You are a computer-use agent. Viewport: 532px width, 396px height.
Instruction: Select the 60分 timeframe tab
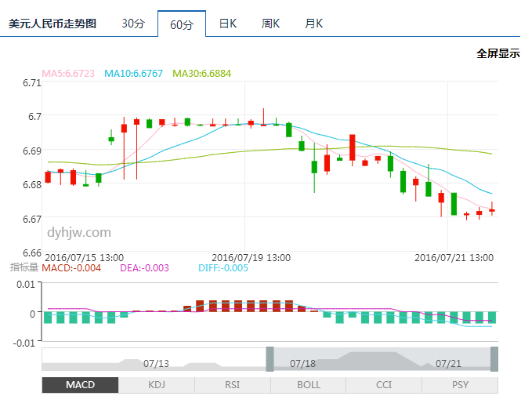pyautogui.click(x=181, y=24)
